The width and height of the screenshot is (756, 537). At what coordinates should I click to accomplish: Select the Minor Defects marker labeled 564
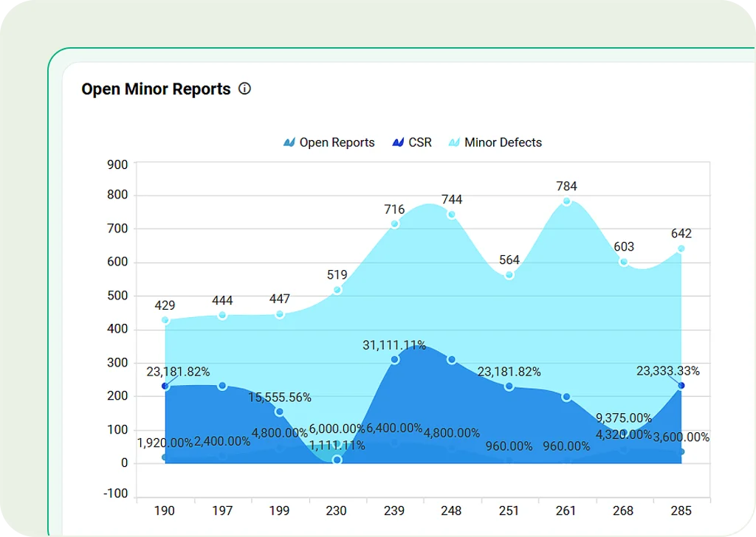509,275
